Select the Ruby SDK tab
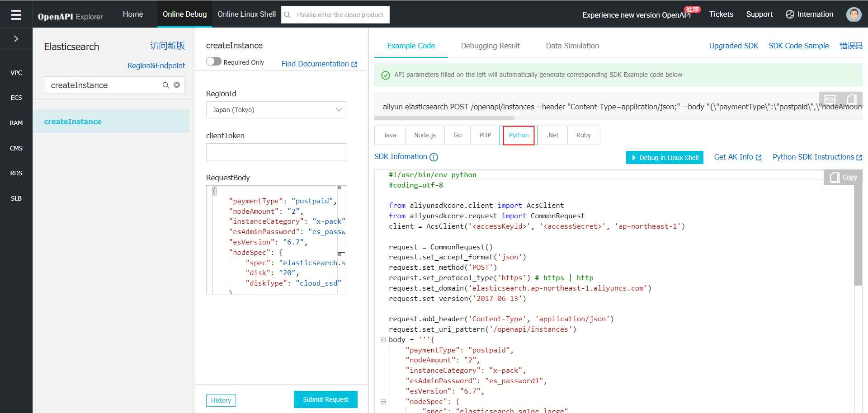868x413 pixels. [584, 135]
